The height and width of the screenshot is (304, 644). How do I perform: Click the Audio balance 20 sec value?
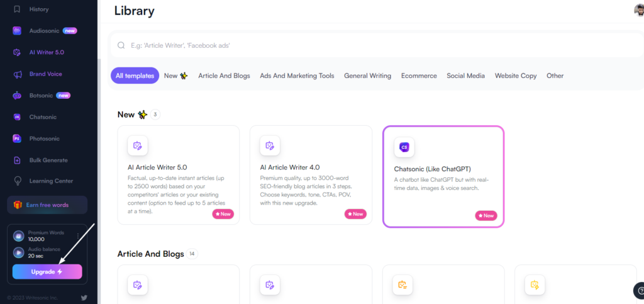coord(36,256)
